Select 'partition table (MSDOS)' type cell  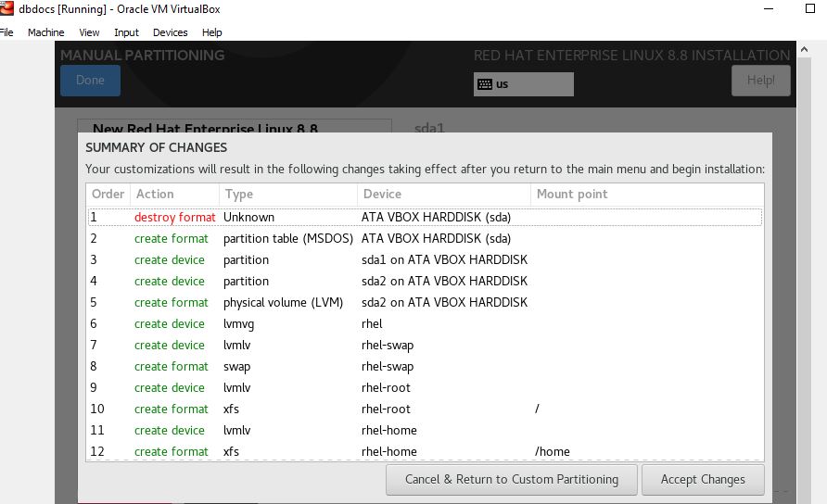point(288,238)
